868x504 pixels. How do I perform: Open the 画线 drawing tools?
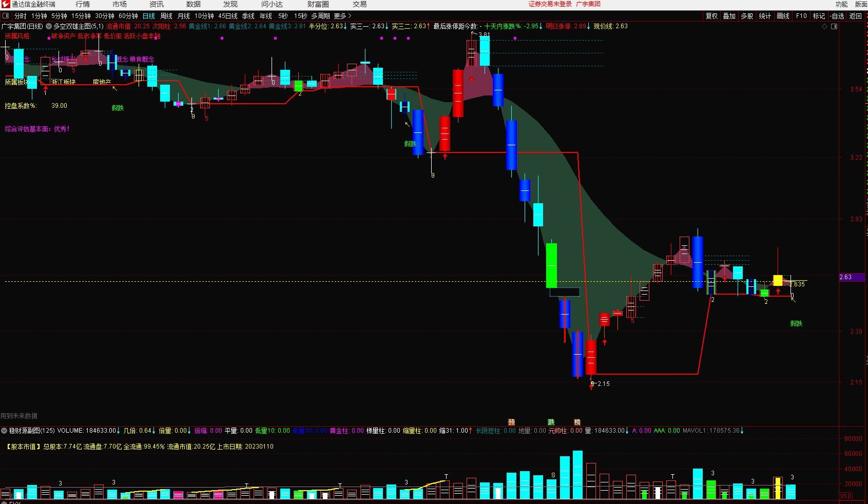pyautogui.click(x=783, y=16)
